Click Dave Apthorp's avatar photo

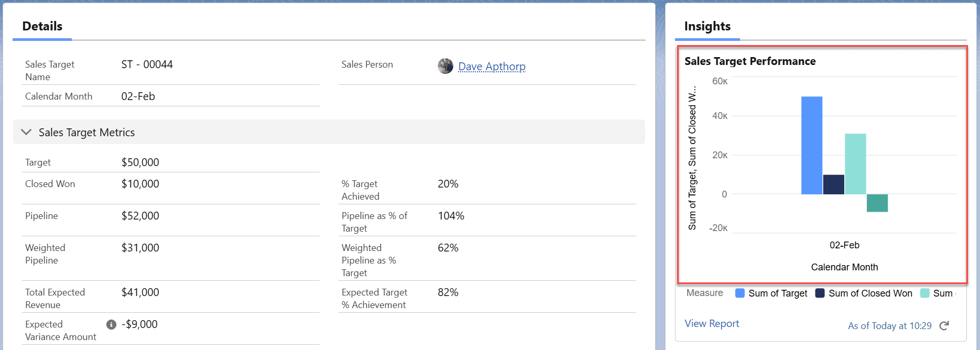[445, 66]
